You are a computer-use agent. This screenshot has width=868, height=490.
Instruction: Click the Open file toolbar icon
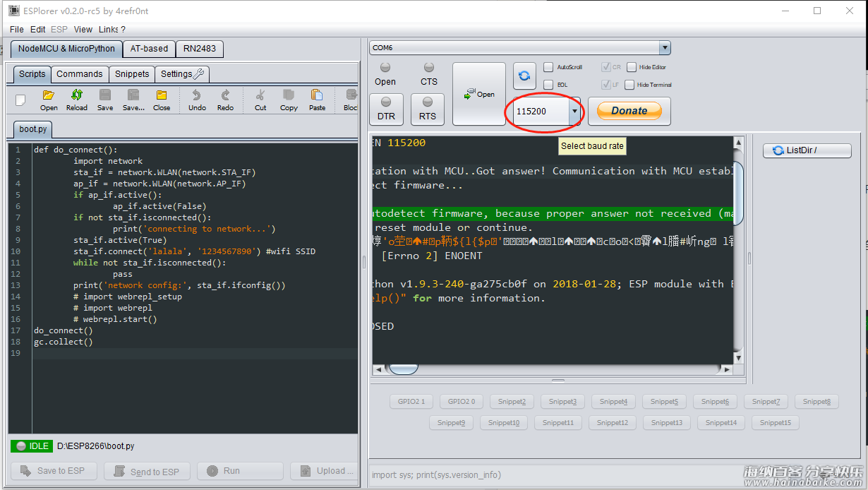coord(49,100)
